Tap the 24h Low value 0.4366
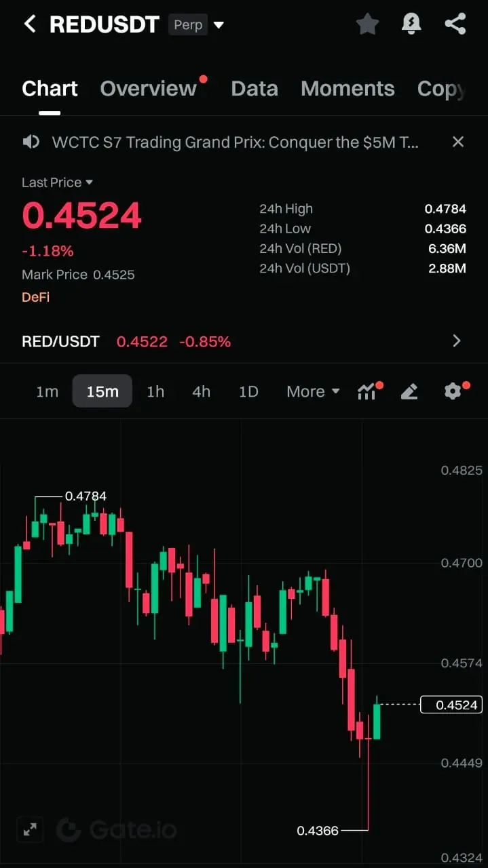 (445, 229)
